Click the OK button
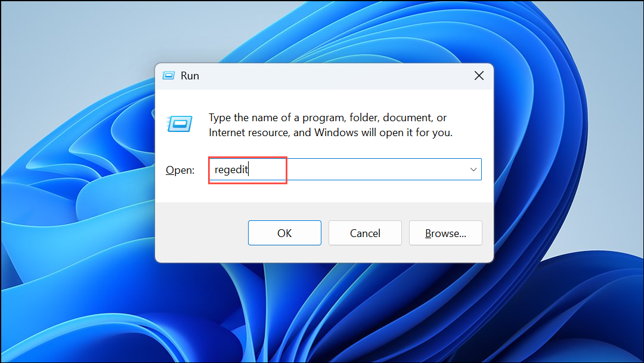Screen dimensions: 644x363 (x=284, y=233)
